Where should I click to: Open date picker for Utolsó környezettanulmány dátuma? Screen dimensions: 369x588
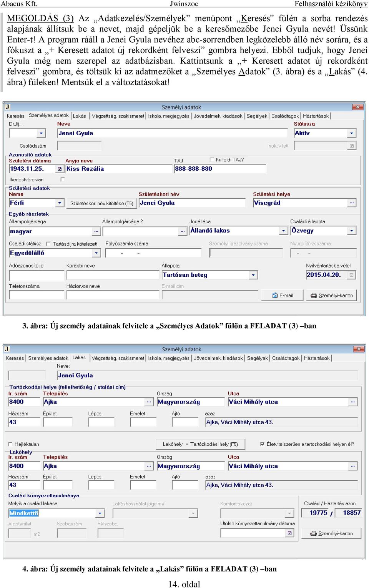[290, 533]
